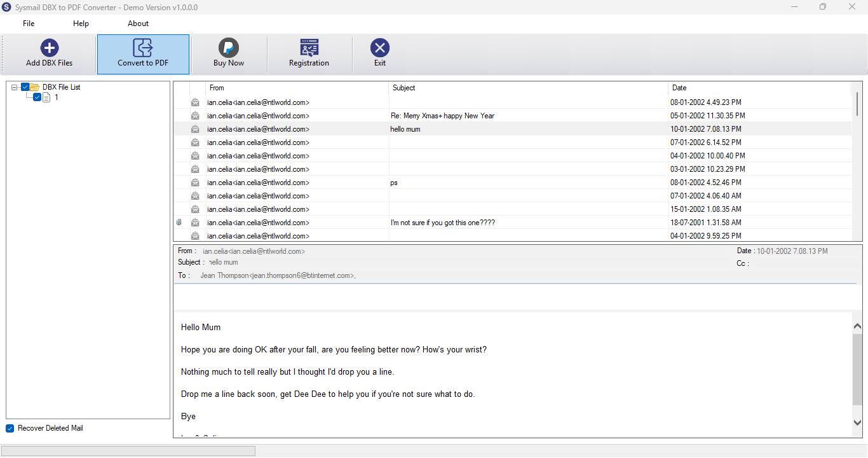Open the Registration toolbar icon
Image resolution: width=868 pixels, height=458 pixels.
[x=309, y=48]
